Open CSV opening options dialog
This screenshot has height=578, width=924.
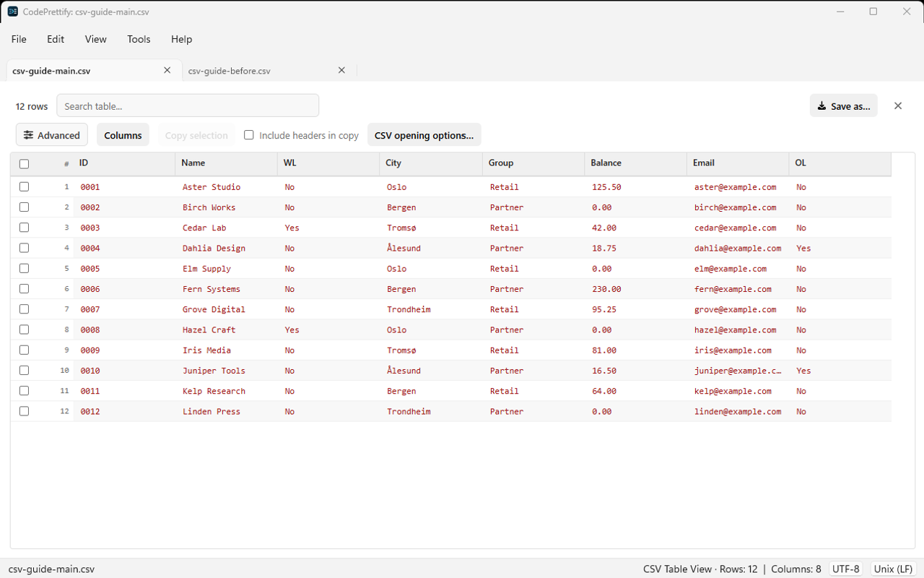pos(424,135)
